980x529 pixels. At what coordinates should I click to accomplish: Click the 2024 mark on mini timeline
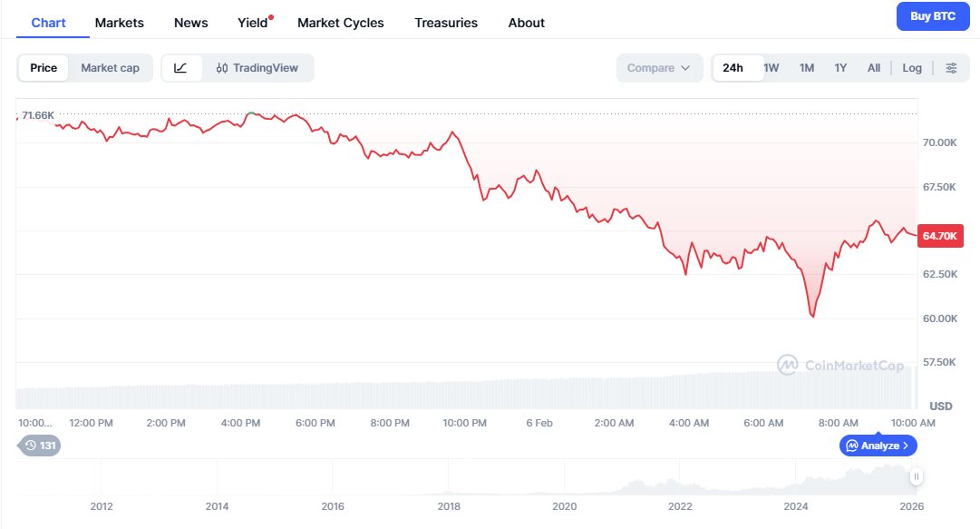click(795, 506)
